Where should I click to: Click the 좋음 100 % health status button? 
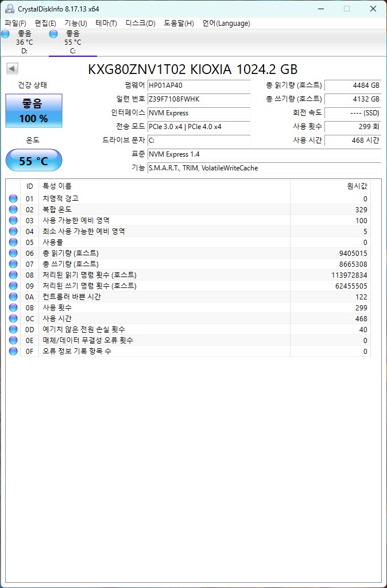34,111
